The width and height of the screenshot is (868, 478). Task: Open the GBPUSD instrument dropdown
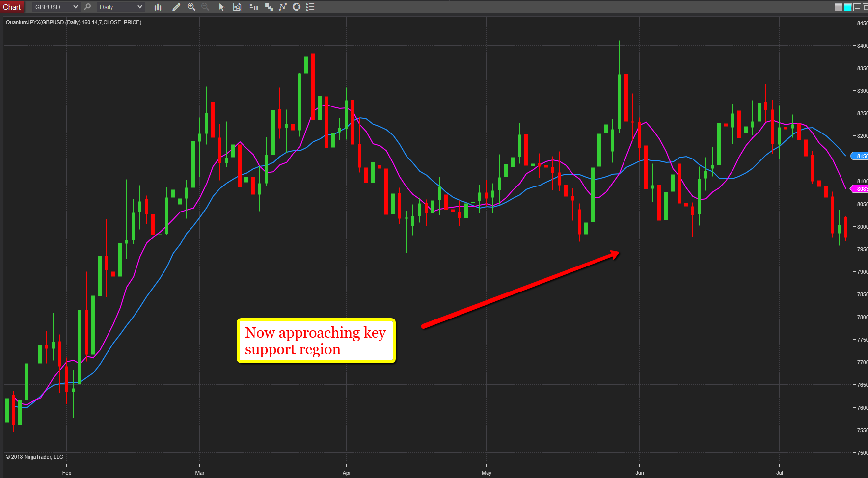pos(56,7)
